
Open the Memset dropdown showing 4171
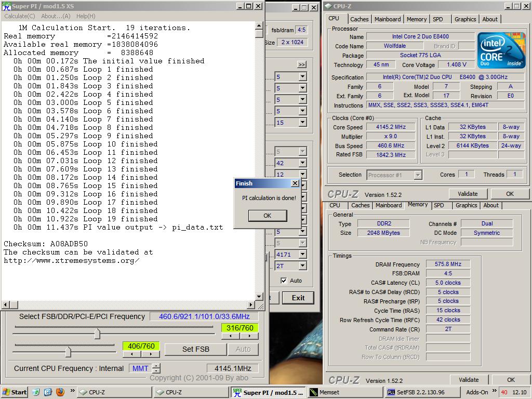(x=303, y=255)
